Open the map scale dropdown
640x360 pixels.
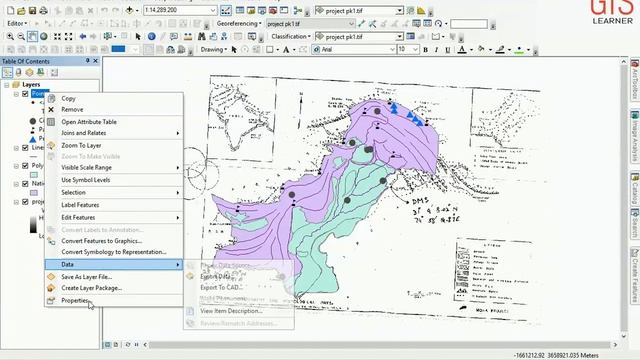pyautogui.click(x=213, y=10)
